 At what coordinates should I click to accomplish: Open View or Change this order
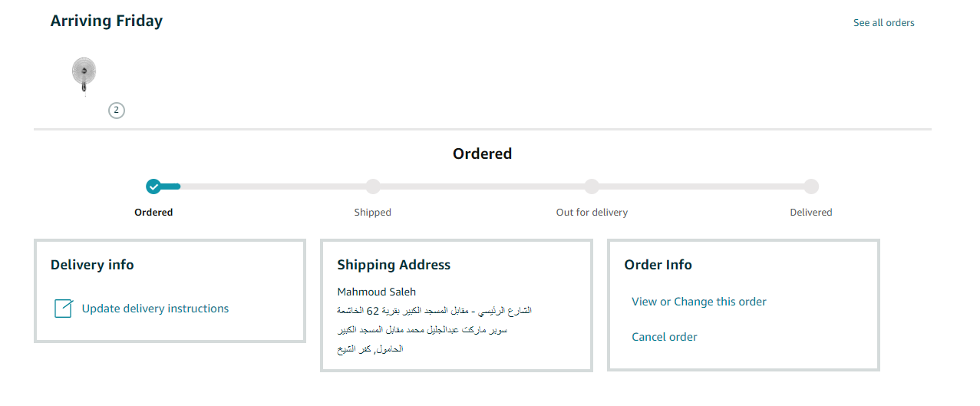[698, 302]
